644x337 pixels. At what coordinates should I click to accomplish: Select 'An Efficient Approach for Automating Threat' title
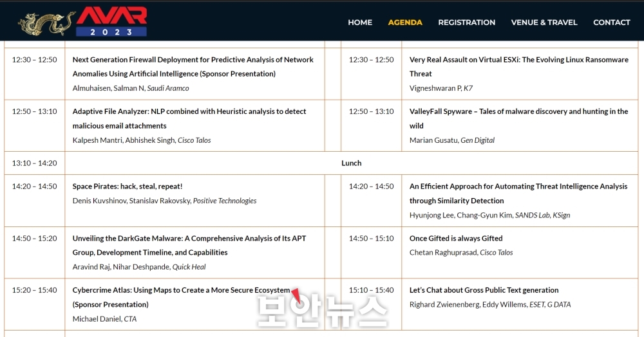518,194
